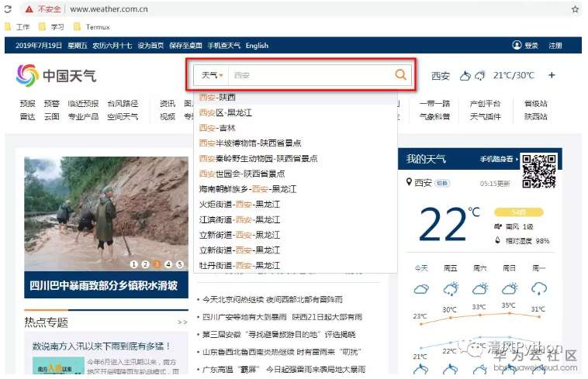Screen dimensions: 588x379
Task: Click the 周六 forecast weather icon
Action: pyautogui.click(x=479, y=289)
